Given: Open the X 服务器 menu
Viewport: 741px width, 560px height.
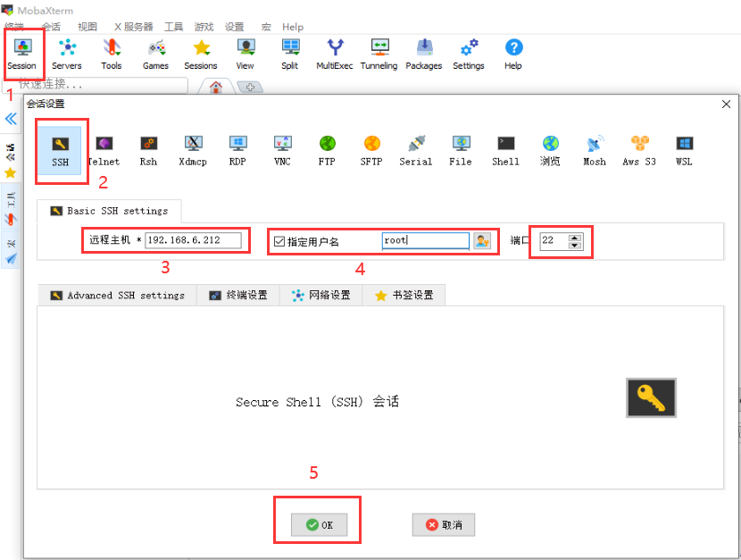Looking at the screenshot, I should [x=134, y=27].
